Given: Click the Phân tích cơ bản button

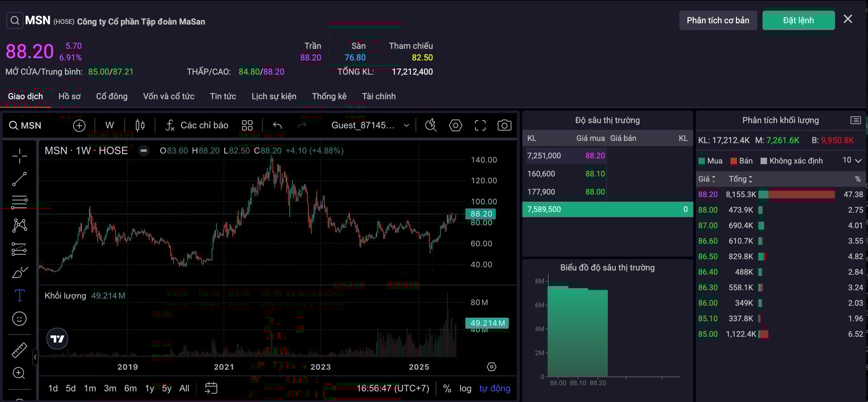Looking at the screenshot, I should [x=717, y=20].
